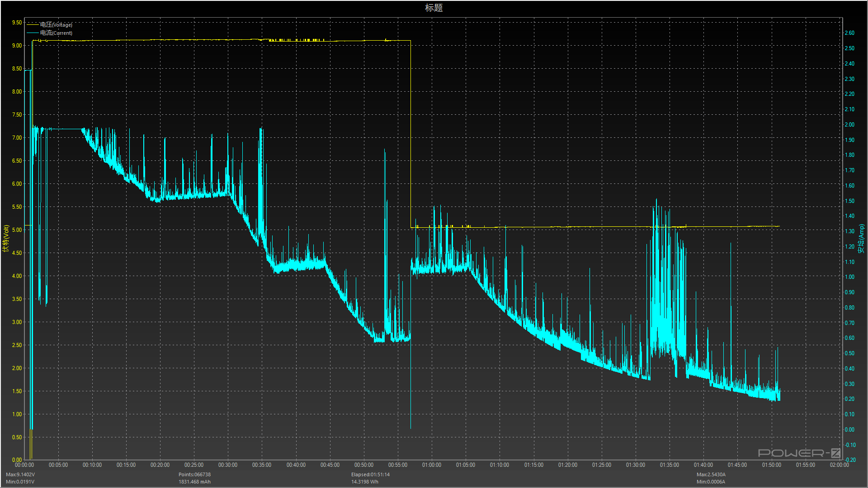This screenshot has width=868, height=488.
Task: Click the 14.3198 Wh energy readout
Action: click(365, 482)
